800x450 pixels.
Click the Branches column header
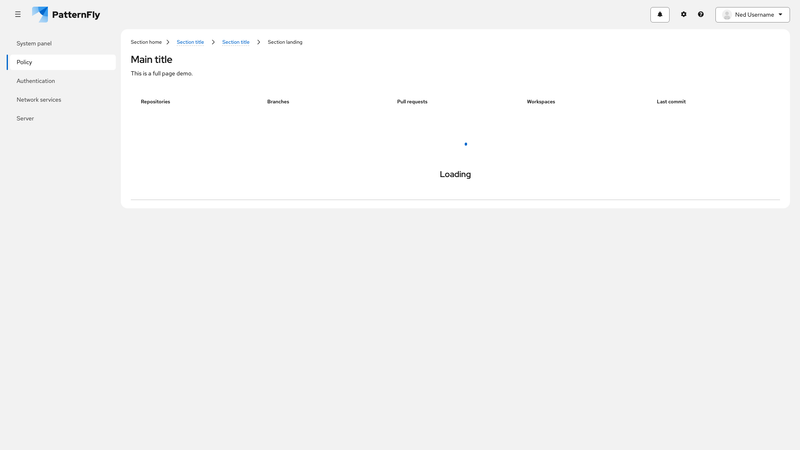coord(278,102)
